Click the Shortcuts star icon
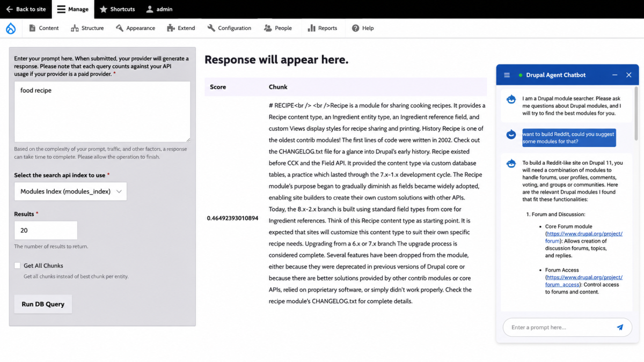 104,9
